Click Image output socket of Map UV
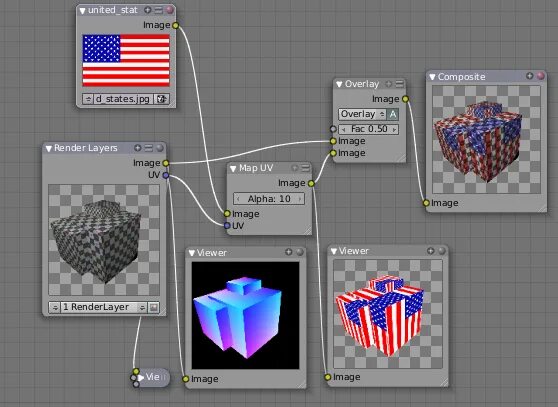 coord(311,184)
